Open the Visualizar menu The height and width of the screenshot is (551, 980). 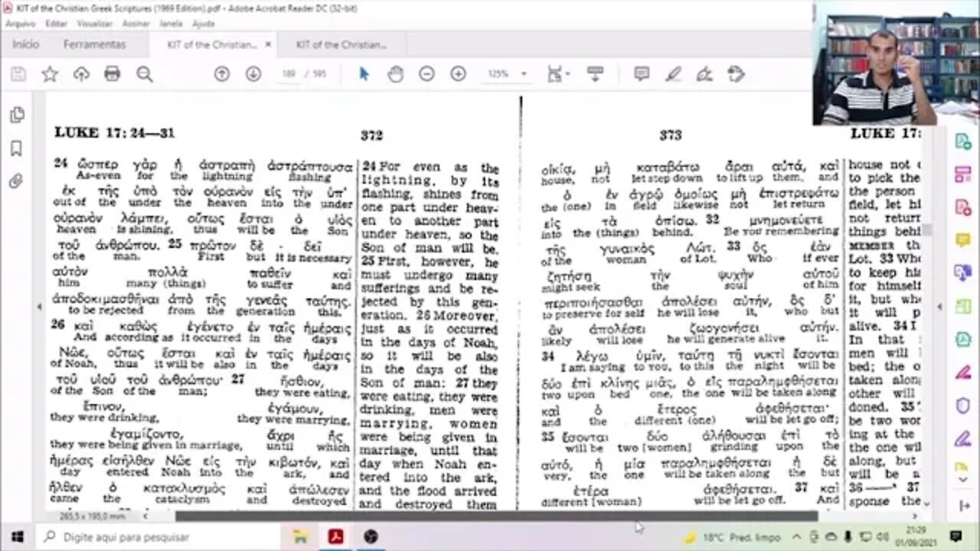pos(95,24)
